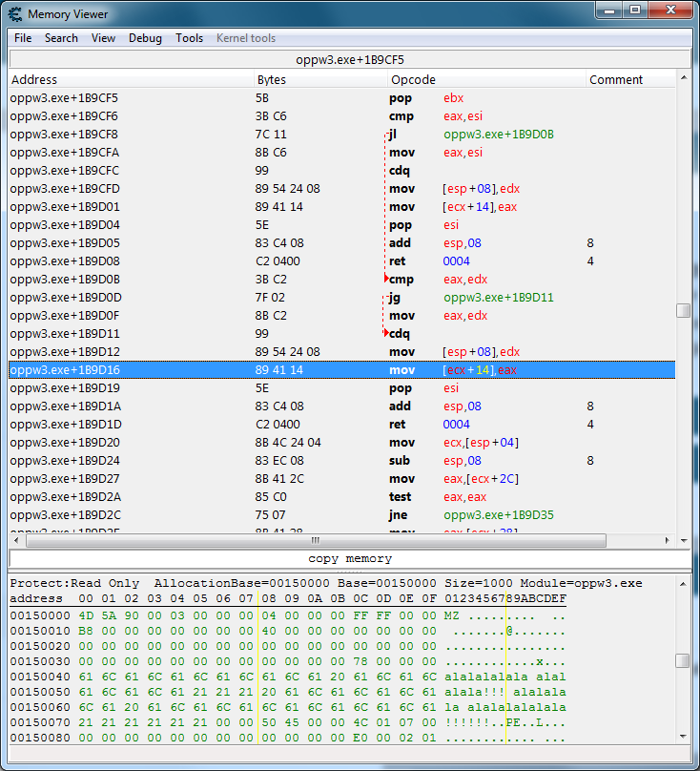Click the disassembler vertical scrollbar thumb
Viewport: 700px width, 771px height.
tap(683, 311)
